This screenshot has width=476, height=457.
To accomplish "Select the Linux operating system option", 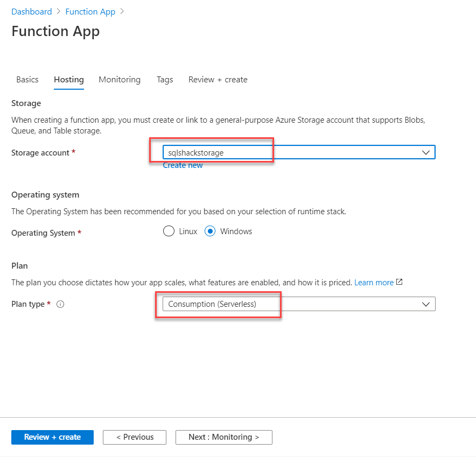I will click(x=169, y=231).
